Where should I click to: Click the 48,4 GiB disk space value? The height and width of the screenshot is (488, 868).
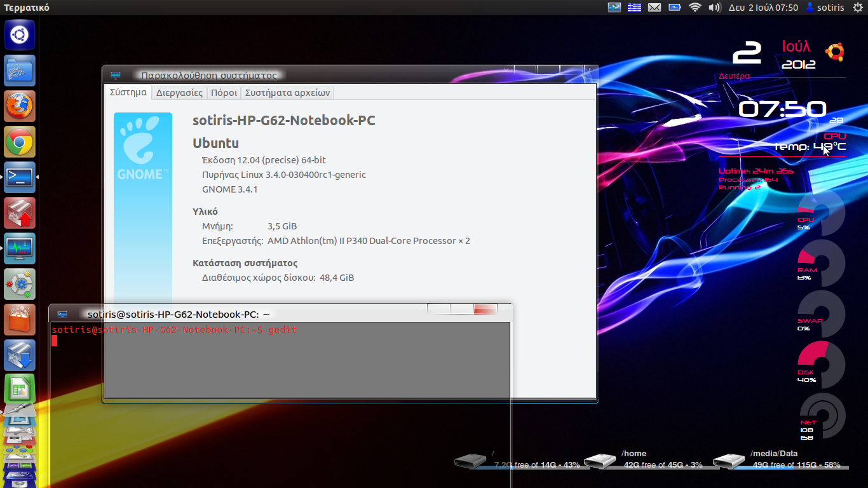click(x=337, y=278)
